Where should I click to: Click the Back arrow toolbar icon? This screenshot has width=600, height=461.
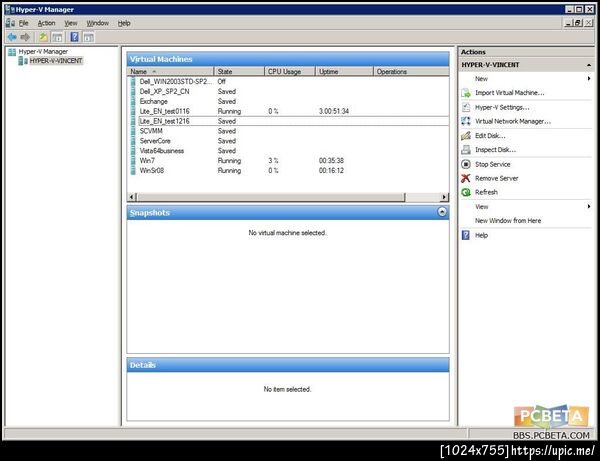[x=12, y=37]
